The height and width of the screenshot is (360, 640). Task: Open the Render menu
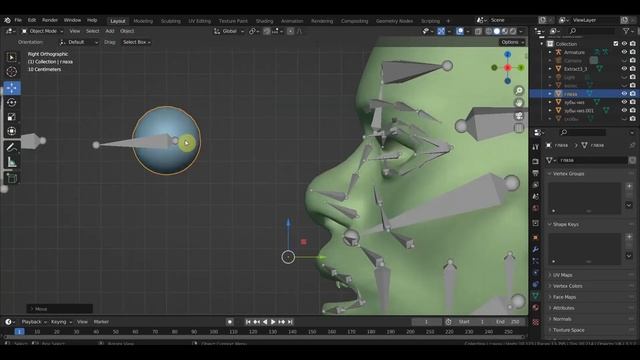point(50,20)
